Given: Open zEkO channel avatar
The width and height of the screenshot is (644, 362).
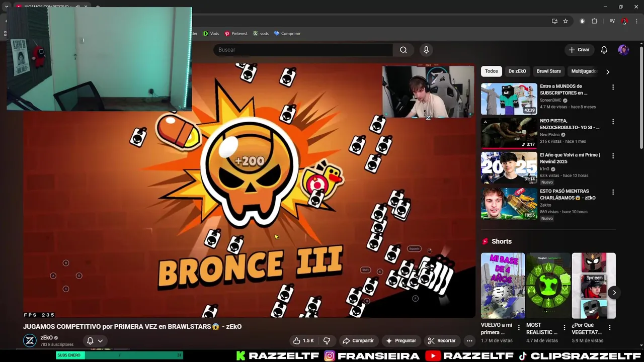Looking at the screenshot, I should [x=30, y=341].
